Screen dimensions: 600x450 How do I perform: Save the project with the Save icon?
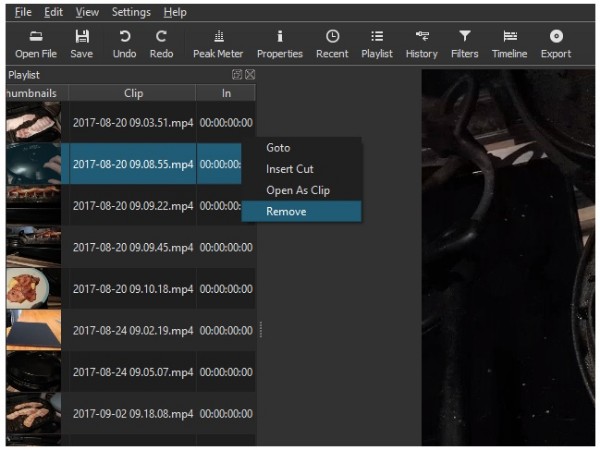point(82,44)
